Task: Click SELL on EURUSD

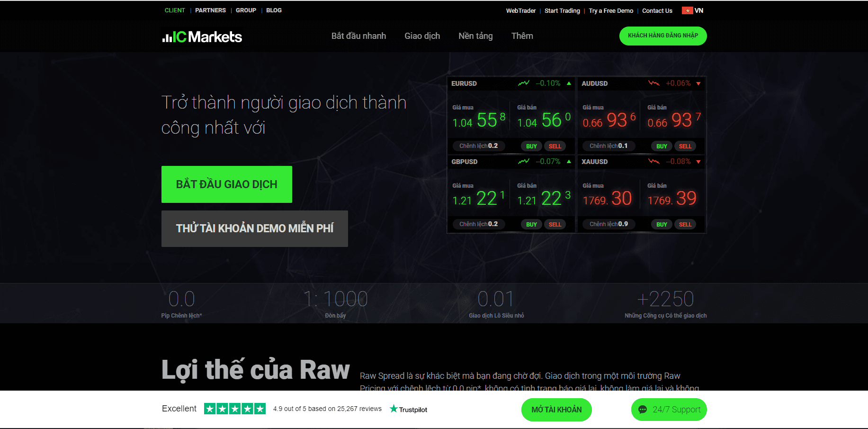Action: tap(555, 146)
